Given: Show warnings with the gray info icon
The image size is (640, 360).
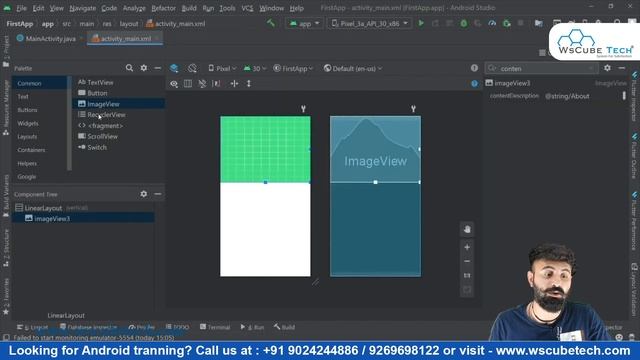Looking at the screenshot, I should 474,68.
